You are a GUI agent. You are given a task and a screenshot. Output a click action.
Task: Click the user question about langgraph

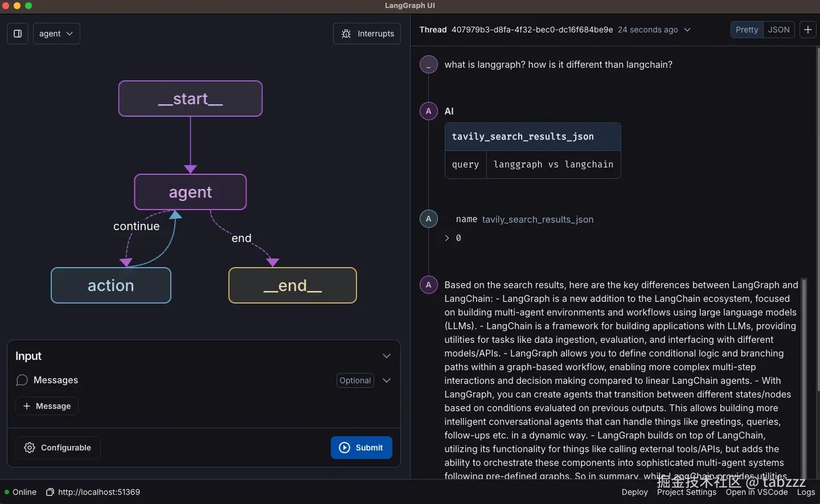(559, 65)
